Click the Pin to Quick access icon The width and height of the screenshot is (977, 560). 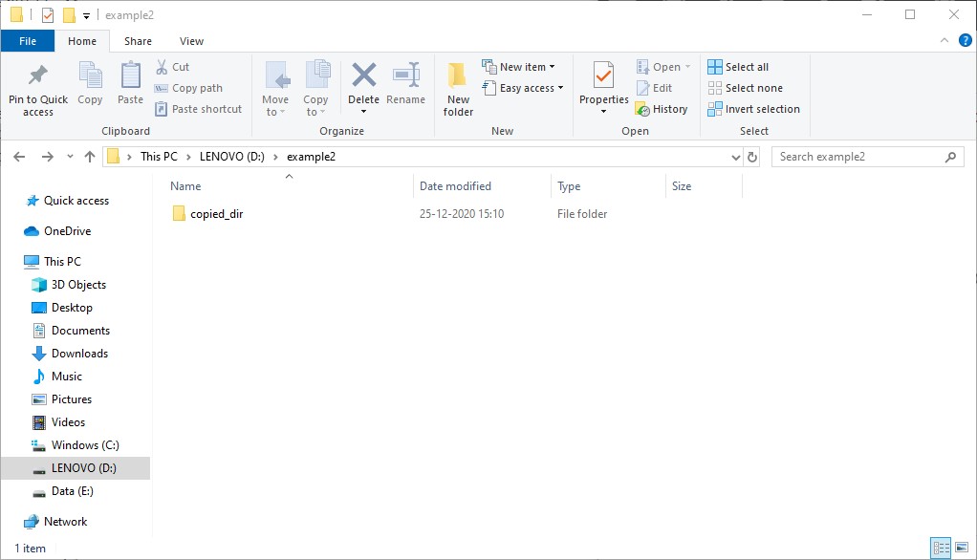tap(38, 76)
